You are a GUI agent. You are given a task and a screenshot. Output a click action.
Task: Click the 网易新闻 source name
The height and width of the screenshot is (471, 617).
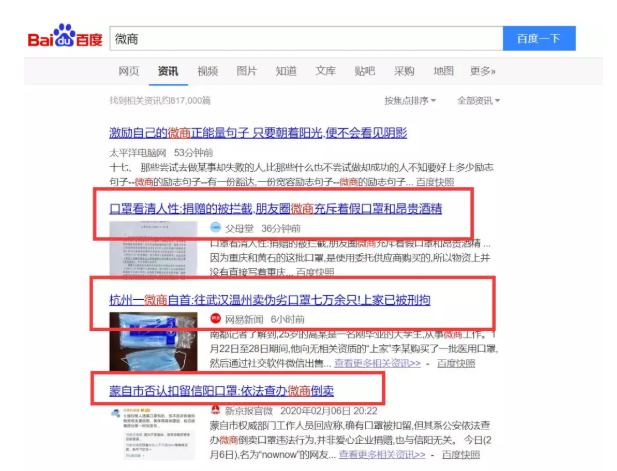[244, 319]
